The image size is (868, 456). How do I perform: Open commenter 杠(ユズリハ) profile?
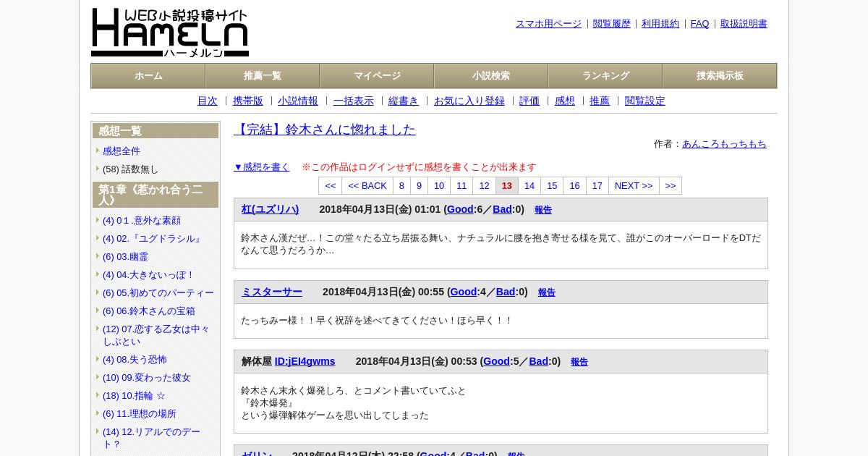click(x=270, y=210)
